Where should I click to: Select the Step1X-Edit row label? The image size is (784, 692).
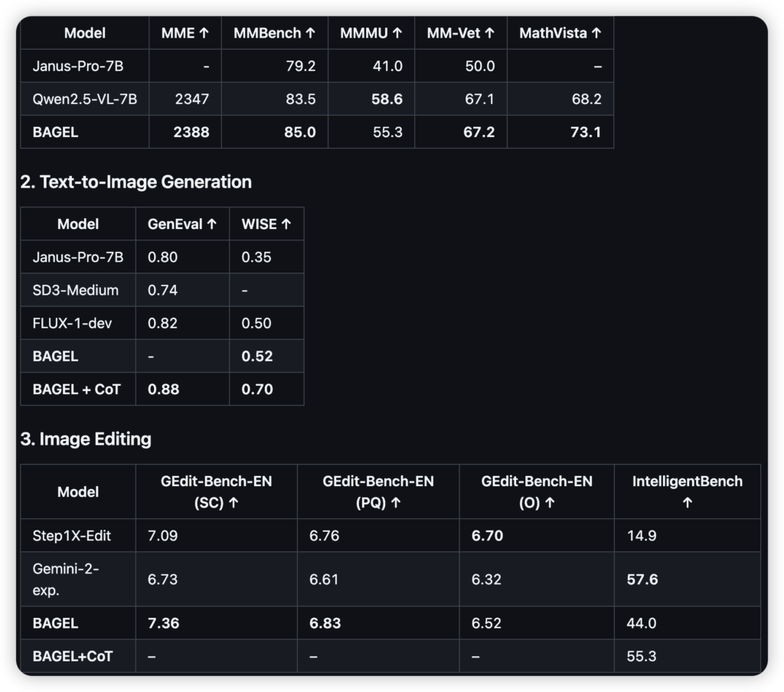(x=71, y=536)
